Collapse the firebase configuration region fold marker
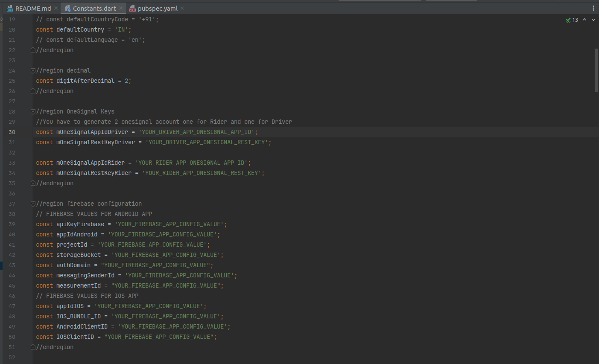The image size is (599, 364). pyautogui.click(x=33, y=204)
